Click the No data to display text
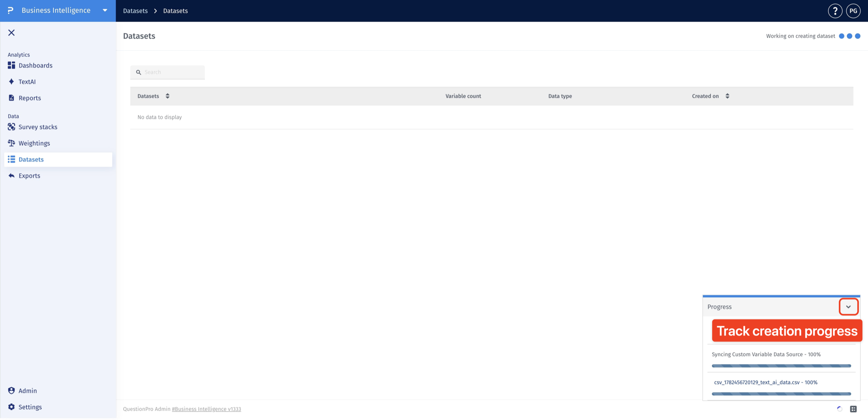Screen dimensions: 868x420 click(x=159, y=117)
